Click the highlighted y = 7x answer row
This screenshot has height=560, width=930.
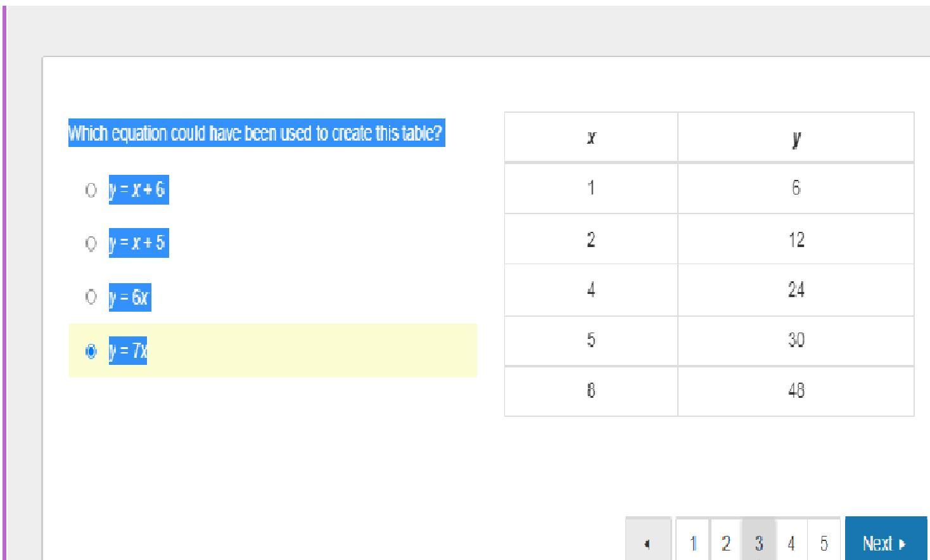pyautogui.click(x=272, y=350)
